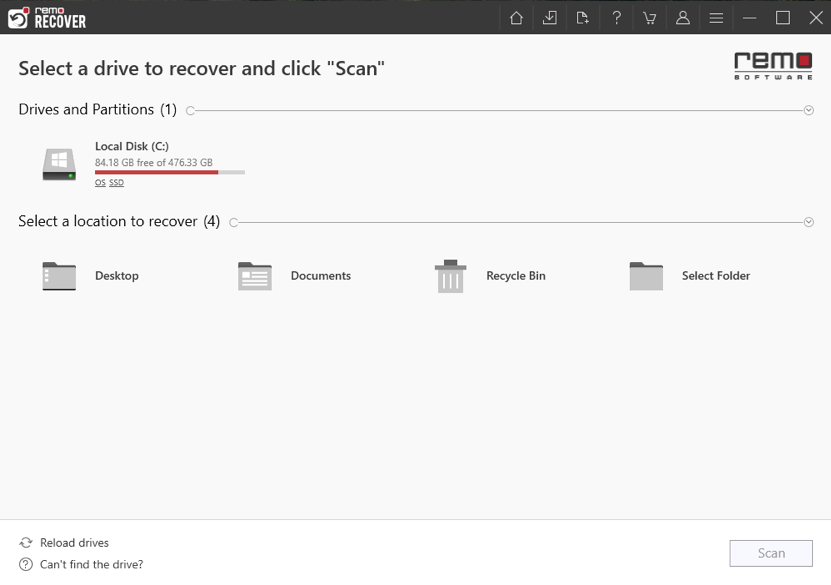Open the user account icon

coord(683,18)
